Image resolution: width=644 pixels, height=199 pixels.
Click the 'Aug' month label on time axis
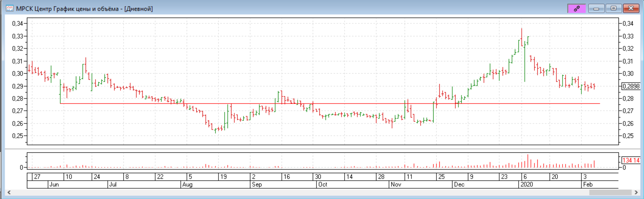coord(187,184)
